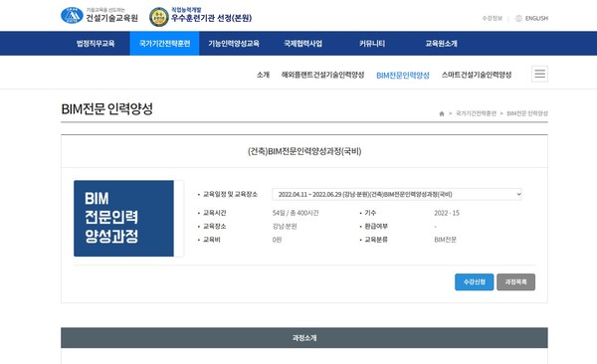The height and width of the screenshot is (364, 597).
Task: Click BIM전문 인력양성 breadcrumb text
Action: pos(527,113)
